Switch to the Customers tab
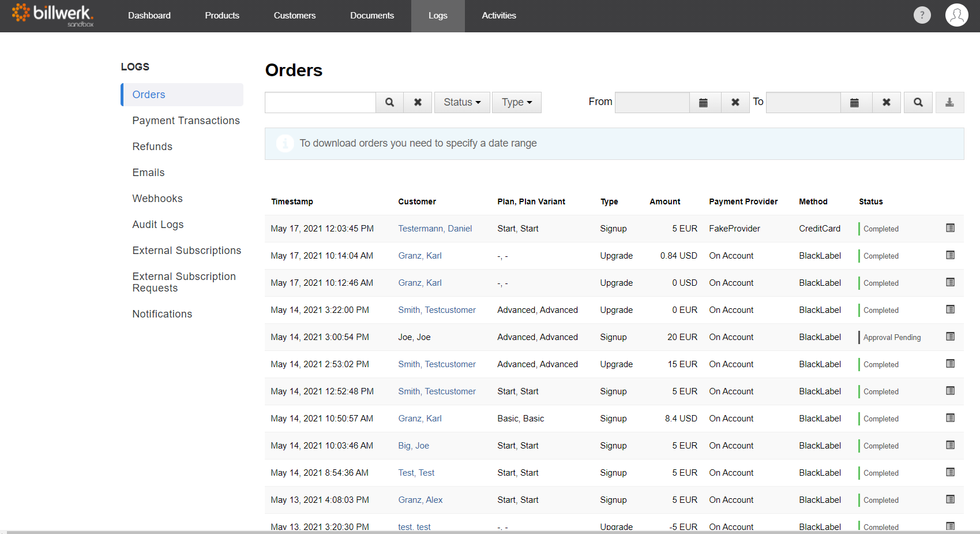 (295, 16)
